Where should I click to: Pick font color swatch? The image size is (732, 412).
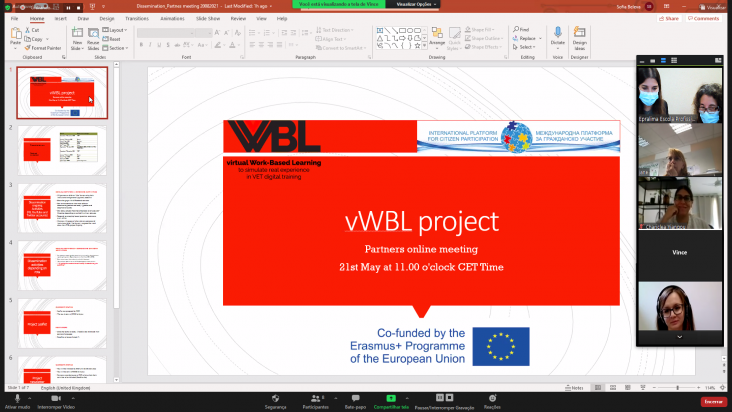[232, 45]
